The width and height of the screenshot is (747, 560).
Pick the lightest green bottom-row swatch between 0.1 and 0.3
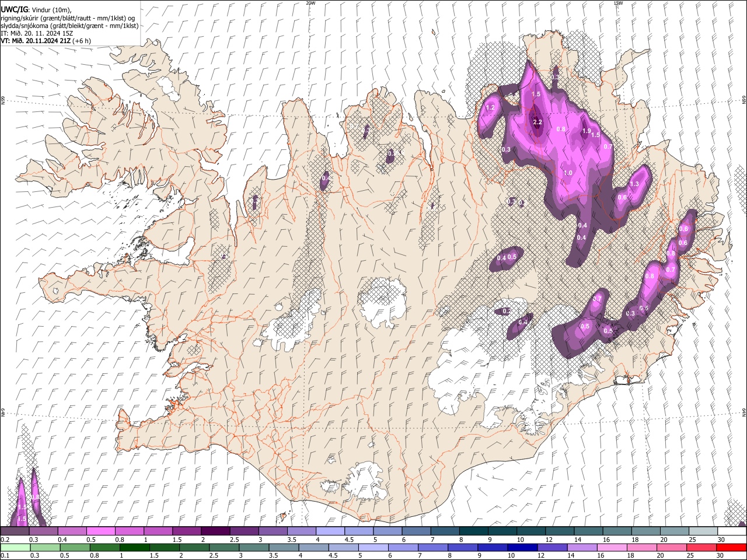[x=15, y=547]
